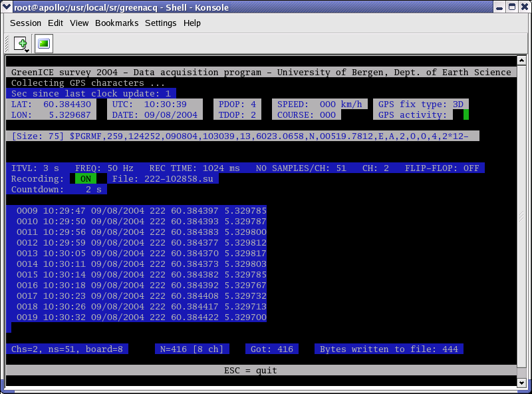
Task: Open the Help menu
Action: pyautogui.click(x=192, y=23)
